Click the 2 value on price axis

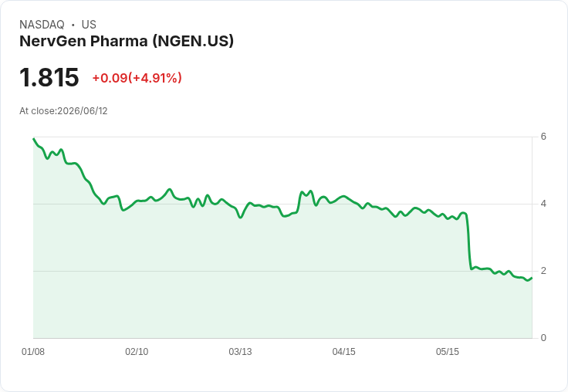coord(543,271)
